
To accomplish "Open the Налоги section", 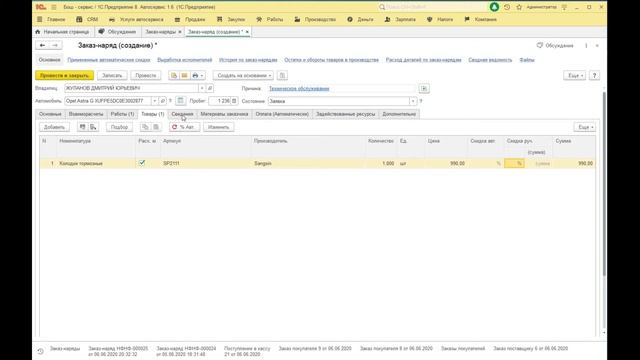I will click(x=440, y=19).
